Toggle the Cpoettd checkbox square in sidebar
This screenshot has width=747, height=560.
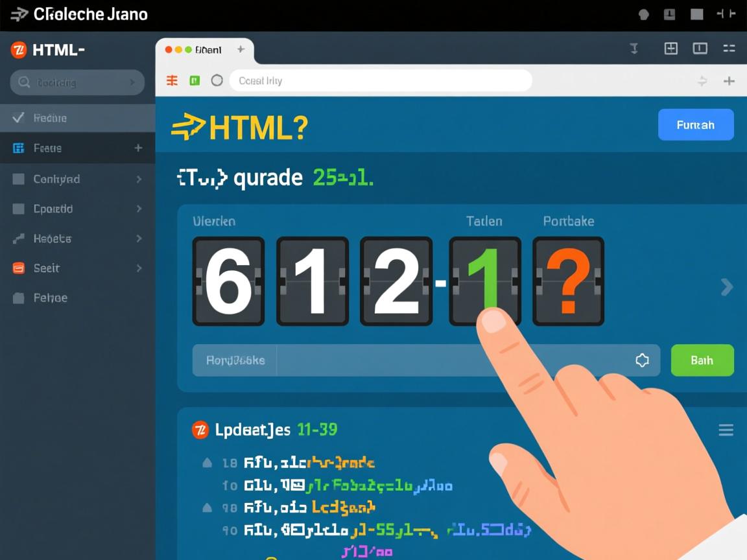[19, 209]
